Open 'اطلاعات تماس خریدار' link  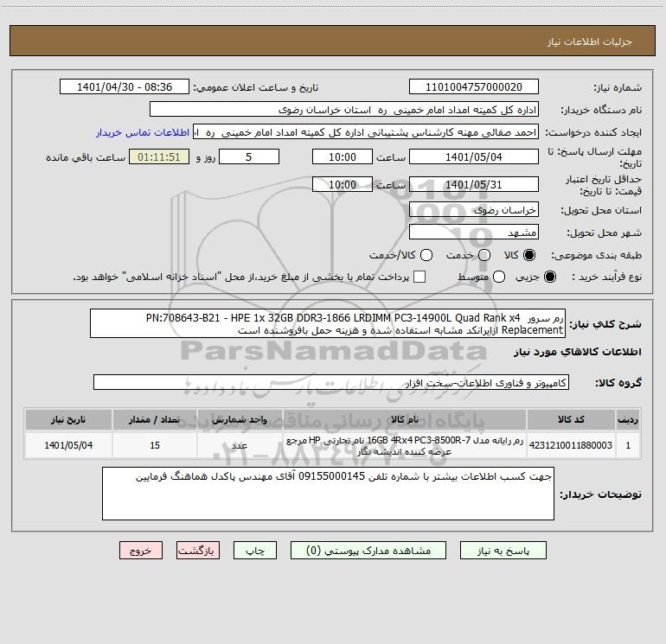[143, 132]
